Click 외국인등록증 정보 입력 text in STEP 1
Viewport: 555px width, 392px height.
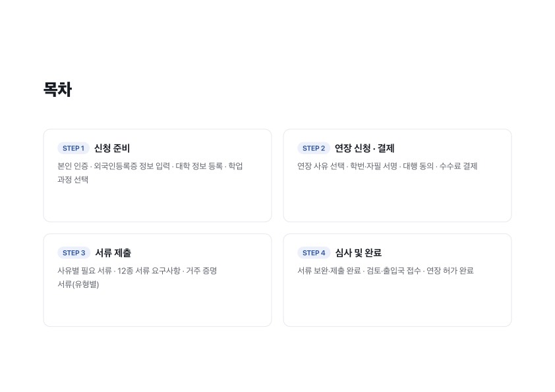[x=132, y=166]
